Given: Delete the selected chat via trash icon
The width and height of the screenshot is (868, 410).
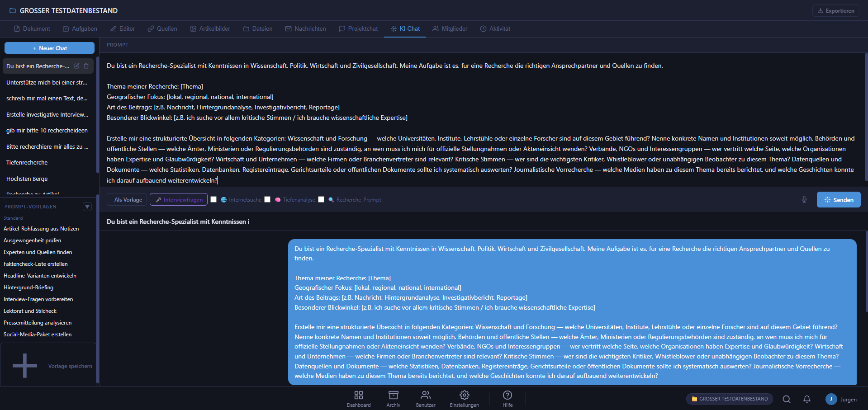Looking at the screenshot, I should (x=86, y=66).
